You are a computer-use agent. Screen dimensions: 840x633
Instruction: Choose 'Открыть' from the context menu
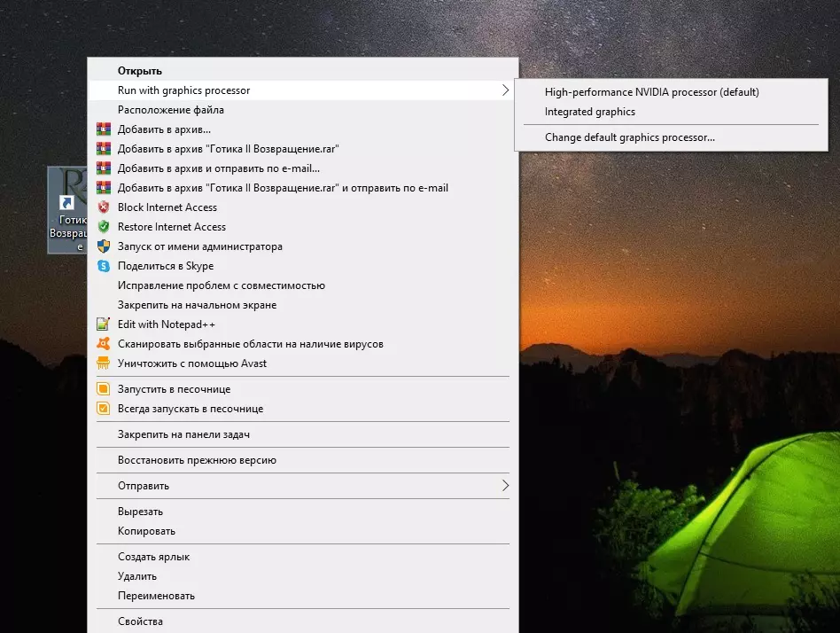tap(303, 71)
